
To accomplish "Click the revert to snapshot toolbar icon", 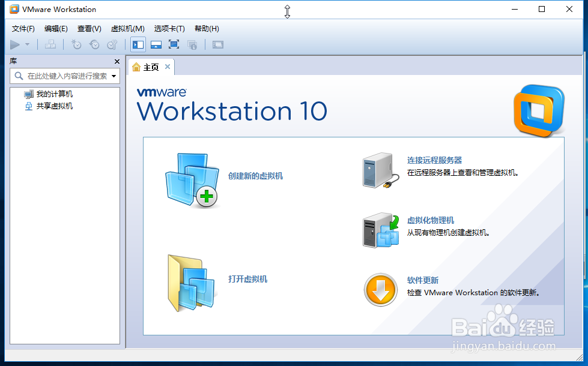I will point(94,45).
